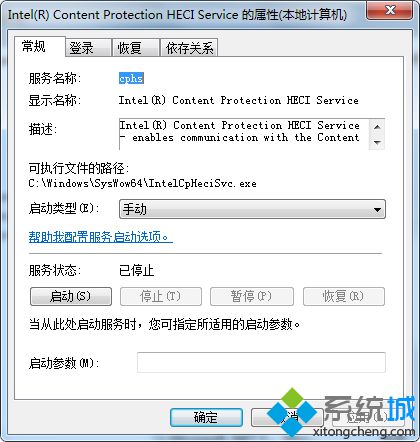The height and width of the screenshot is (442, 420).
Task: Click the 暂停(P) button
Action: 252,296
